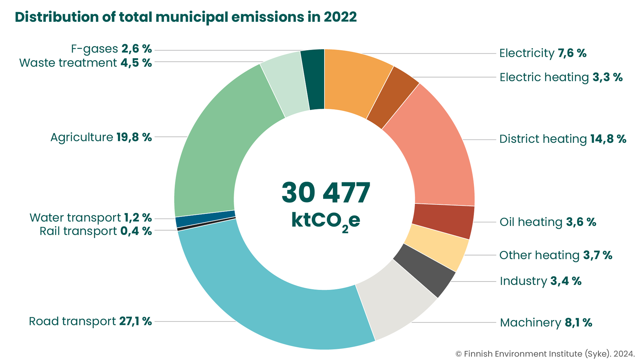
Task: Select the District heating 14,8 % label
Action: pos(562,139)
